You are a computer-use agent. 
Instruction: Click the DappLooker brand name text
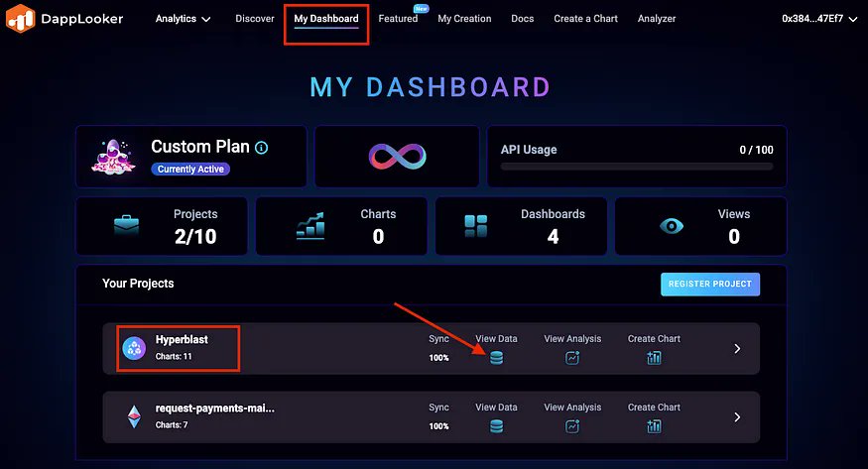[82, 19]
